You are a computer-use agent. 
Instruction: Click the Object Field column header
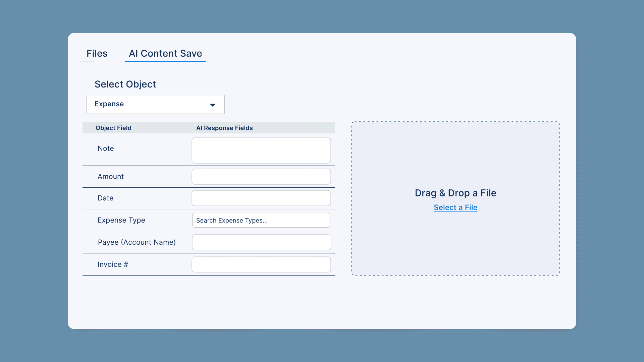(113, 128)
